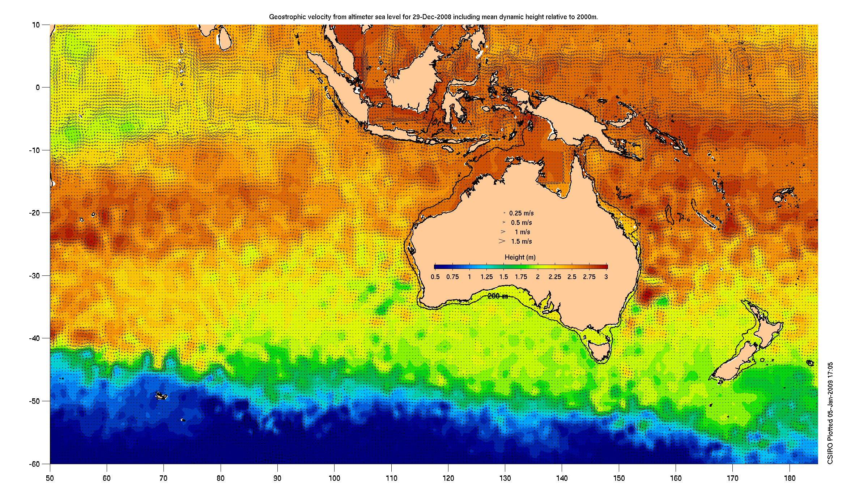Click the y-axis latitude label '-40'
This screenshot has width=868, height=488.
[34, 338]
